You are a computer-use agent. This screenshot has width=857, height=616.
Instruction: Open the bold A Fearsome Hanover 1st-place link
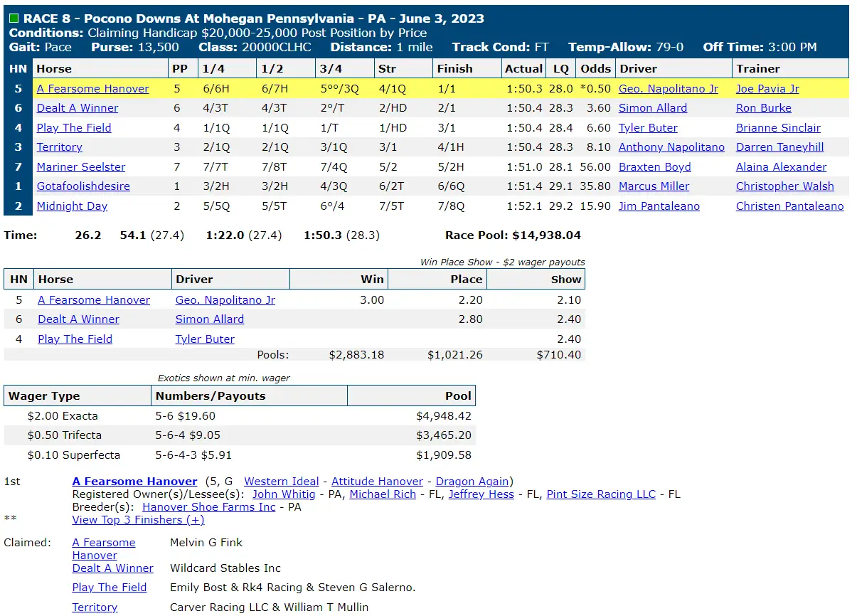tap(134, 482)
